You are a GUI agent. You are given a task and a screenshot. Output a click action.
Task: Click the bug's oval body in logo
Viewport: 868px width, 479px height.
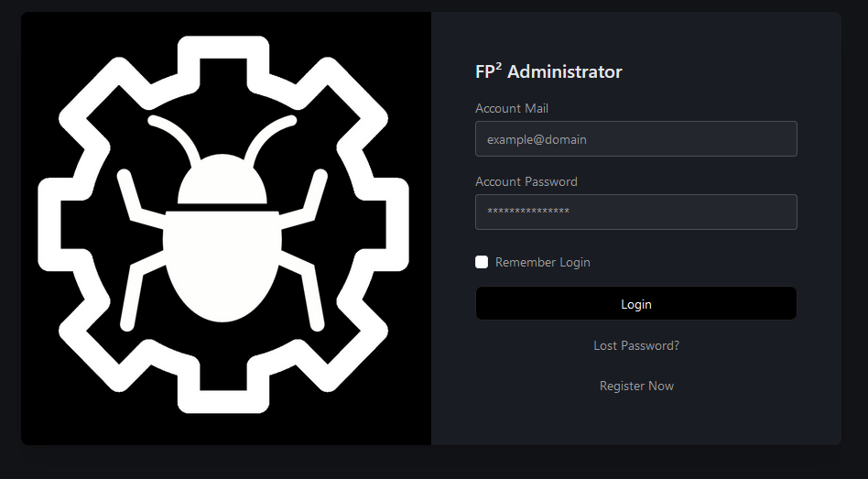222,266
